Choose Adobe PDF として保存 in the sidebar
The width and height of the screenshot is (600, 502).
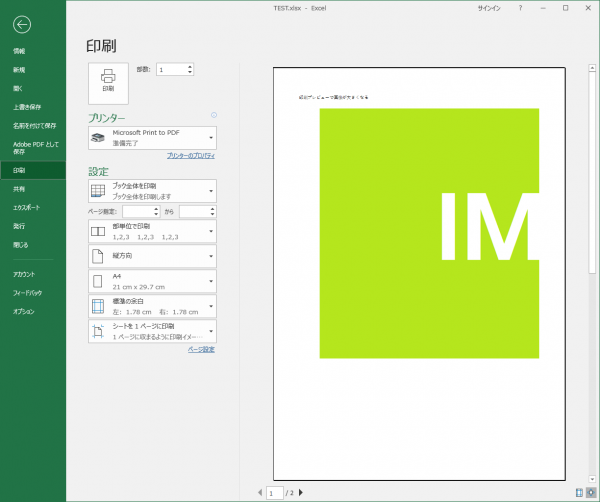pyautogui.click(x=33, y=148)
